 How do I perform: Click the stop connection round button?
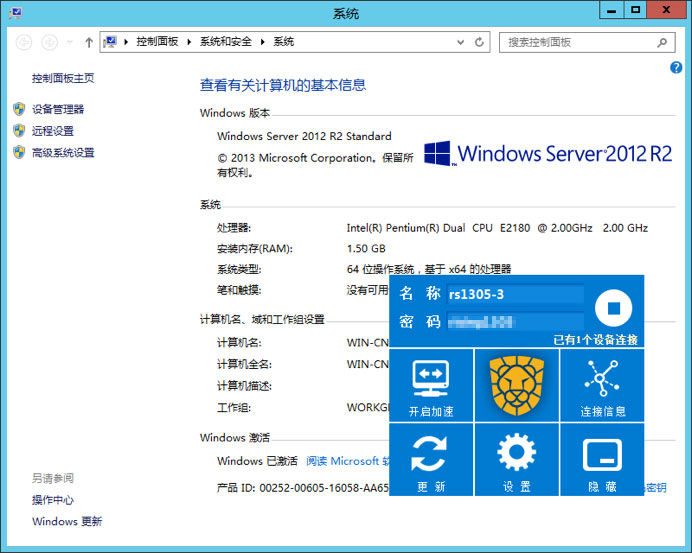[614, 309]
